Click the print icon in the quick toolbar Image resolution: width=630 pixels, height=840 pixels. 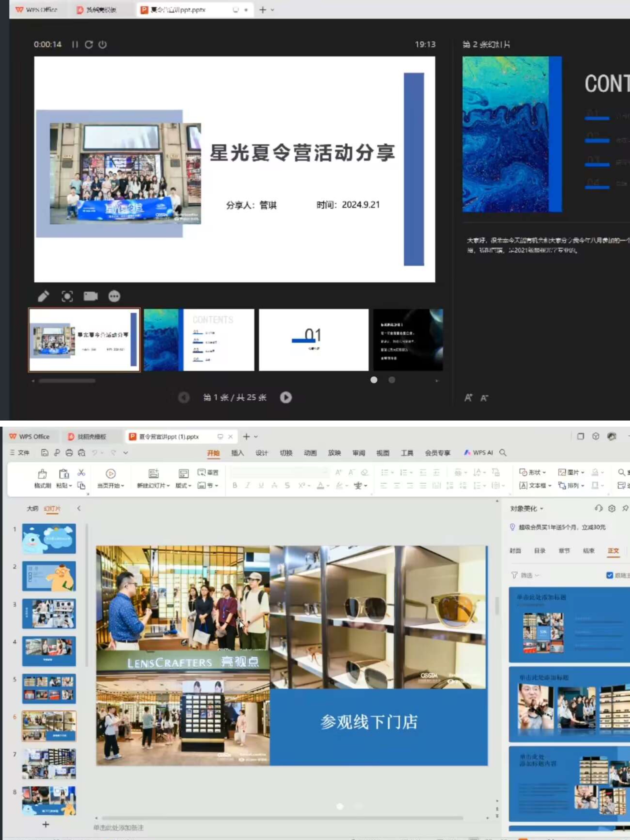(x=69, y=453)
